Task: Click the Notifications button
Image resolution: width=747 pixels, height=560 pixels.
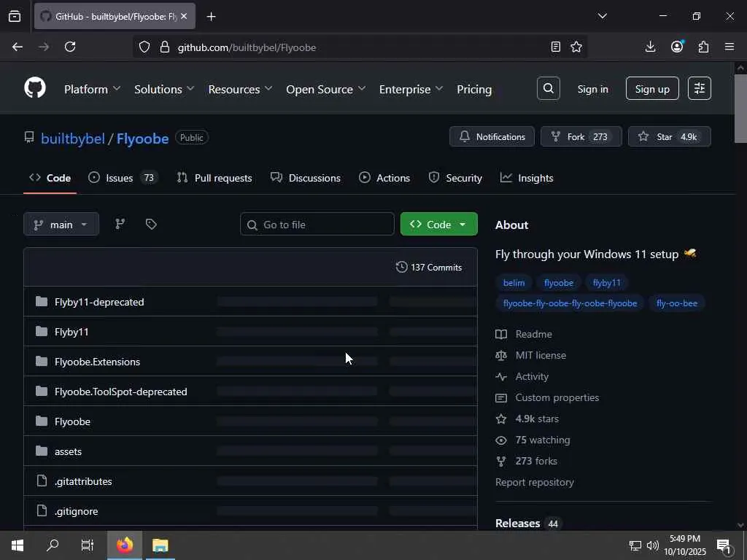Action: tap(492, 136)
